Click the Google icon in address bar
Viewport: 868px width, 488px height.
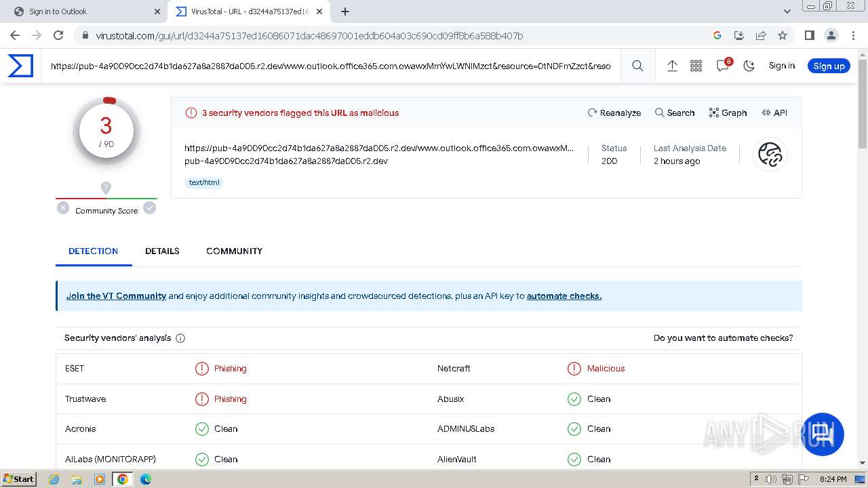pyautogui.click(x=717, y=35)
